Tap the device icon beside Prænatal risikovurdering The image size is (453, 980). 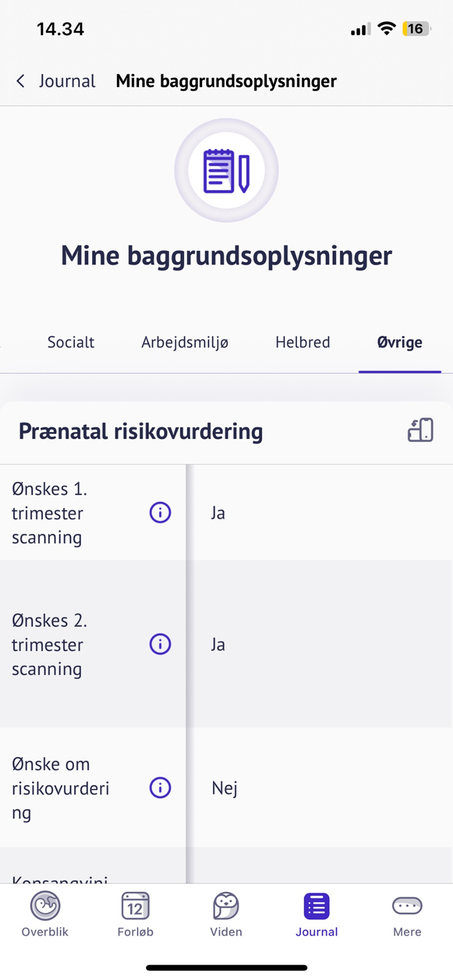point(420,431)
